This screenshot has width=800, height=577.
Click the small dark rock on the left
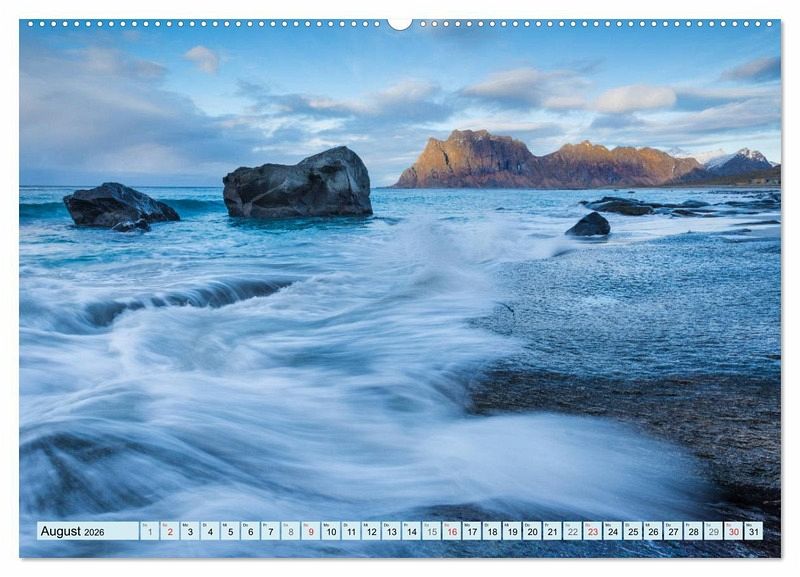tap(118, 206)
